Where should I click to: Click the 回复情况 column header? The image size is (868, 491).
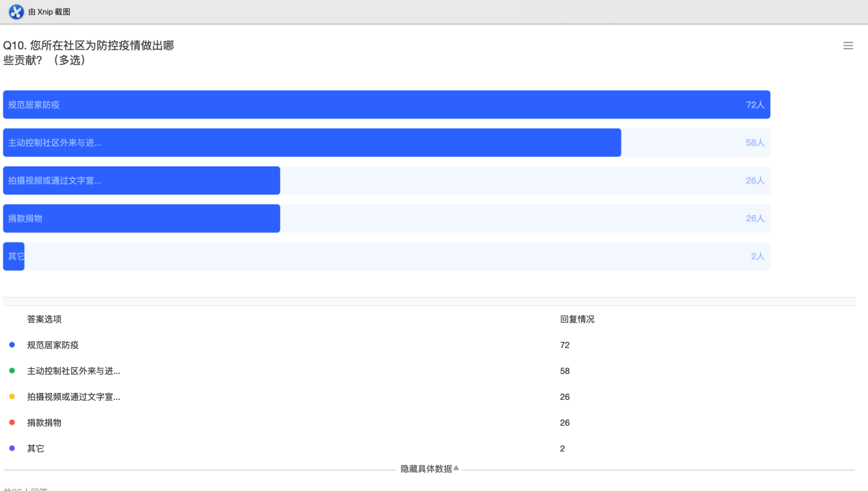coord(577,319)
